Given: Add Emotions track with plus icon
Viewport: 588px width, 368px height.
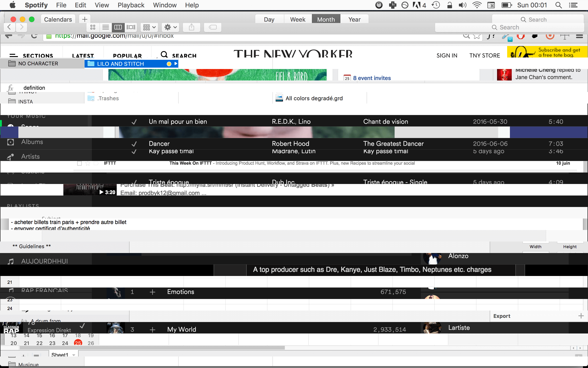Looking at the screenshot, I should click(152, 292).
